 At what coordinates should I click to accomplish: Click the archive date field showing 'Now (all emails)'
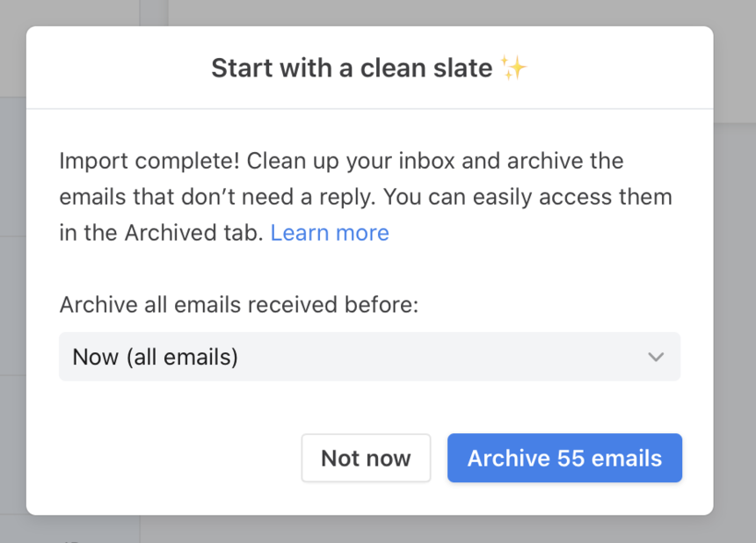coord(369,357)
